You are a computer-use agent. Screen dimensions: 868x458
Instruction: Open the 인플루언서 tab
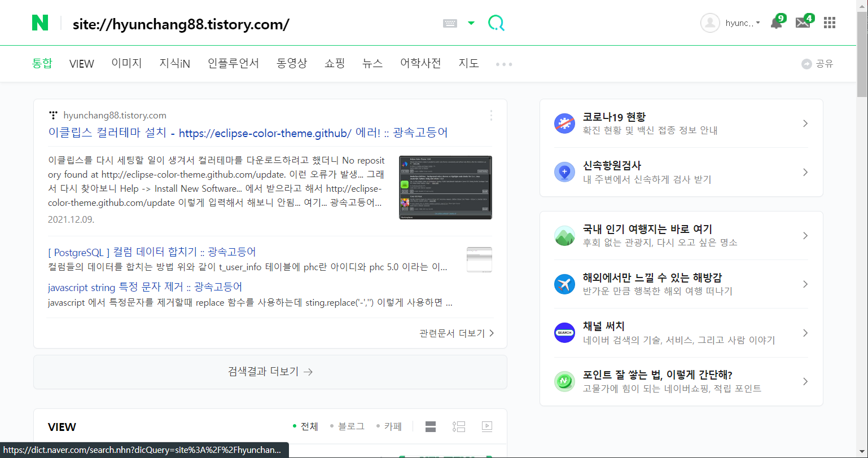[233, 63]
